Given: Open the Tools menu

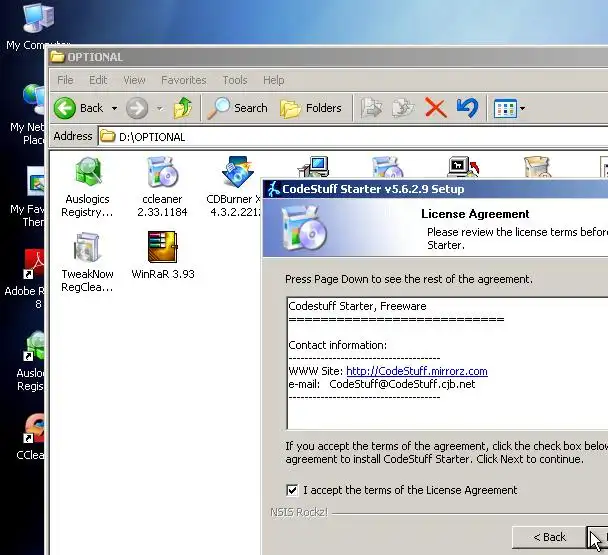Looking at the screenshot, I should pos(235,80).
